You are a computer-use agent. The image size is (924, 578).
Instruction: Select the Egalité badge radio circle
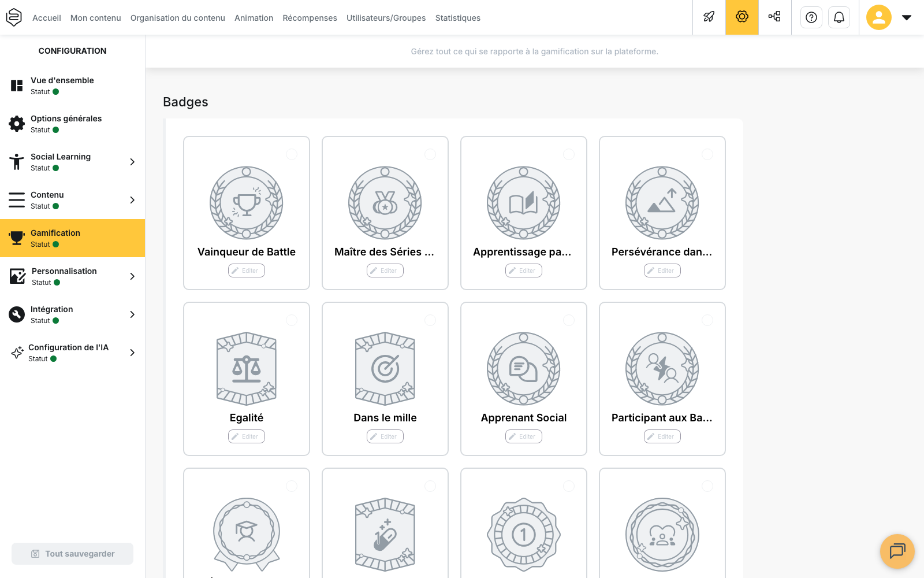[x=292, y=320]
